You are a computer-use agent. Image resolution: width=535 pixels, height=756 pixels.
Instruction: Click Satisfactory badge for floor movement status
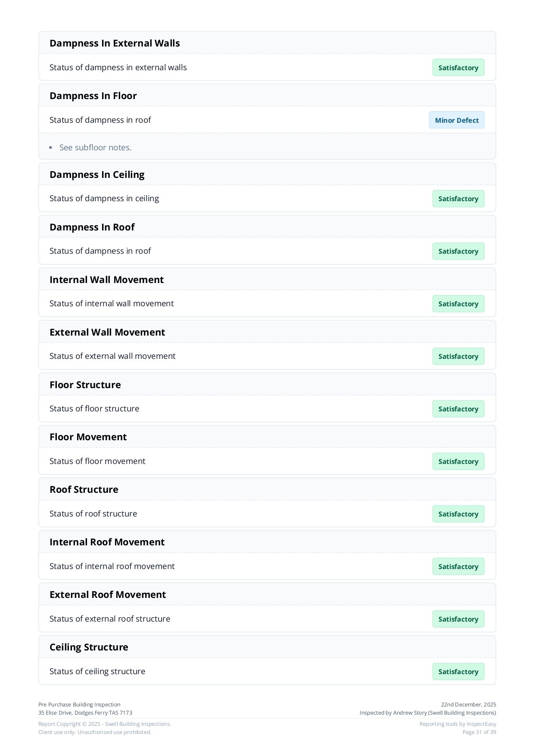[x=458, y=461]
